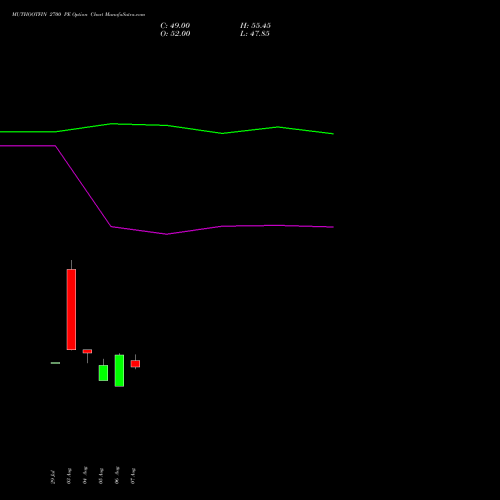The width and height of the screenshot is (500, 500).
Task: Click the "06 Aug" date axis label
Action: coord(117,475)
